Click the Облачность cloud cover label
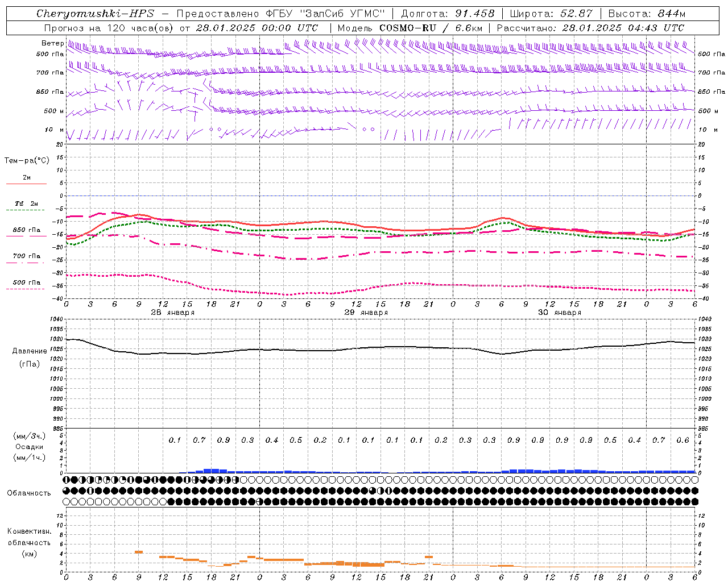The height and width of the screenshot is (582, 728). [29, 493]
